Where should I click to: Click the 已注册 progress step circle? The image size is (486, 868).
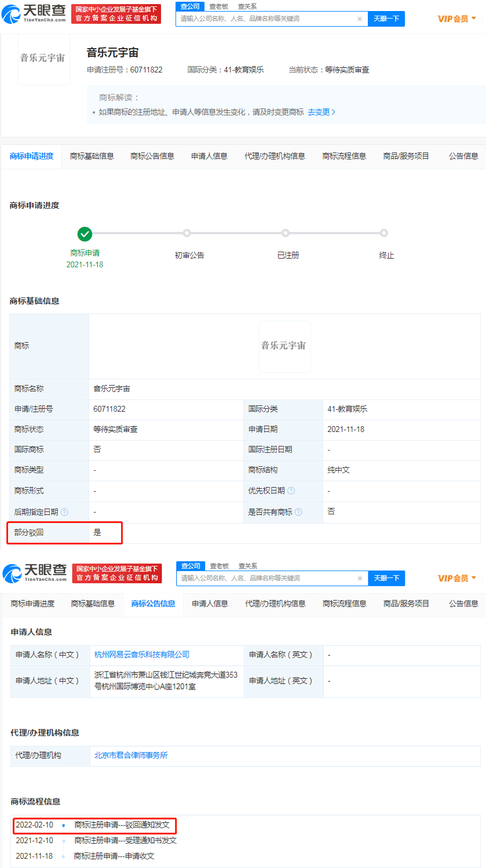(286, 233)
